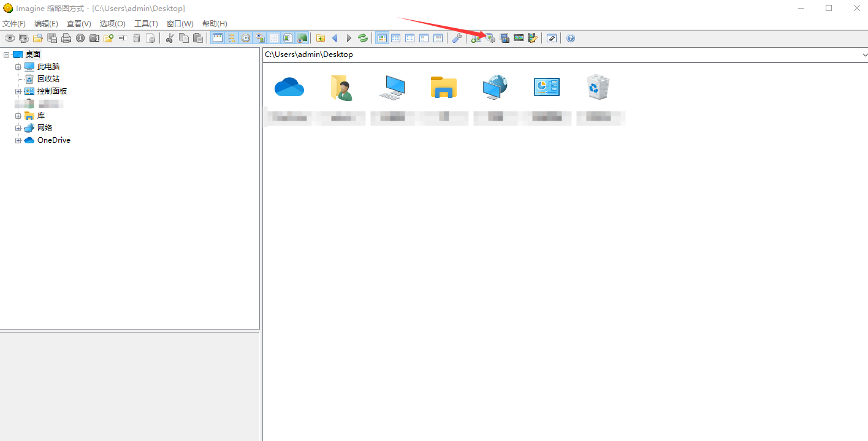Click the clipboard Paste icon

(x=198, y=38)
